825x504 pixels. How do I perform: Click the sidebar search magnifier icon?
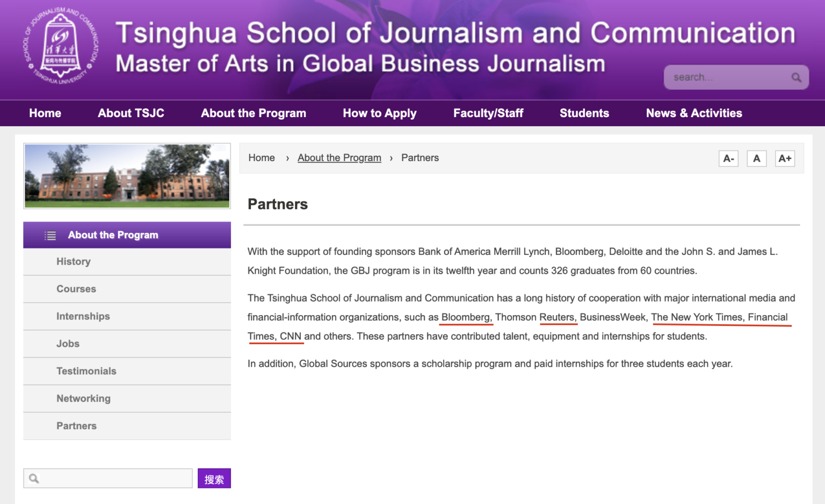tap(34, 478)
